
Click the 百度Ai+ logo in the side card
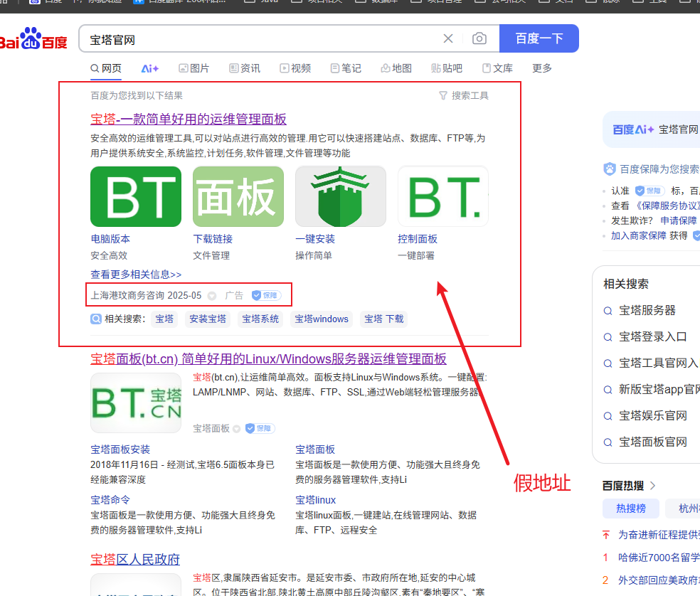click(x=633, y=129)
